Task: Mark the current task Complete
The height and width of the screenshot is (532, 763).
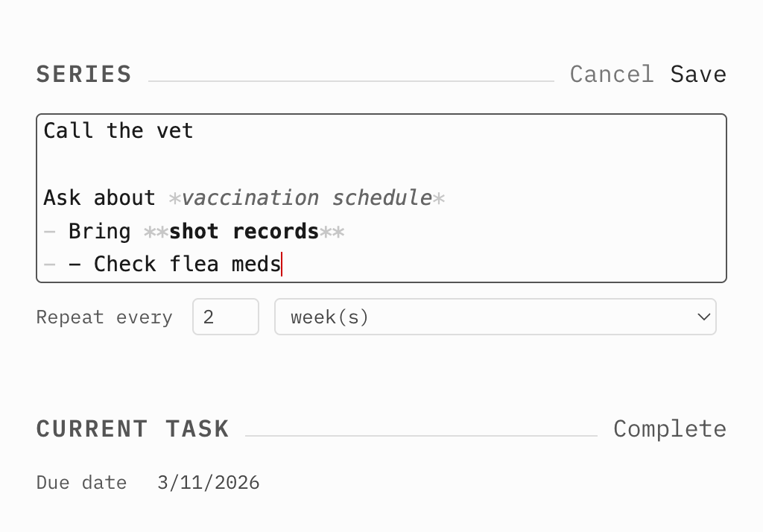Action: (x=669, y=429)
